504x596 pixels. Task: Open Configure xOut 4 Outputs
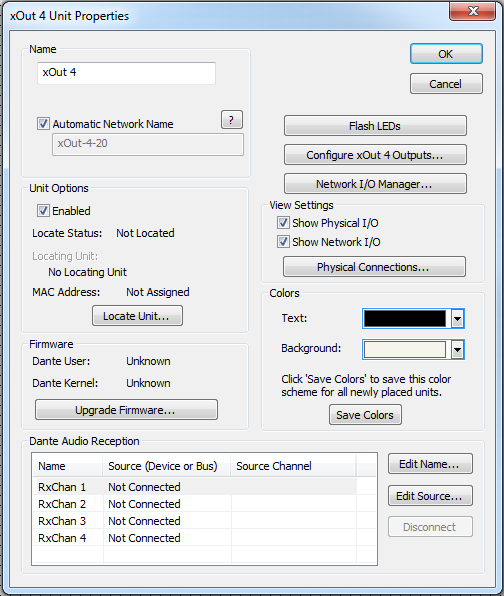point(375,155)
